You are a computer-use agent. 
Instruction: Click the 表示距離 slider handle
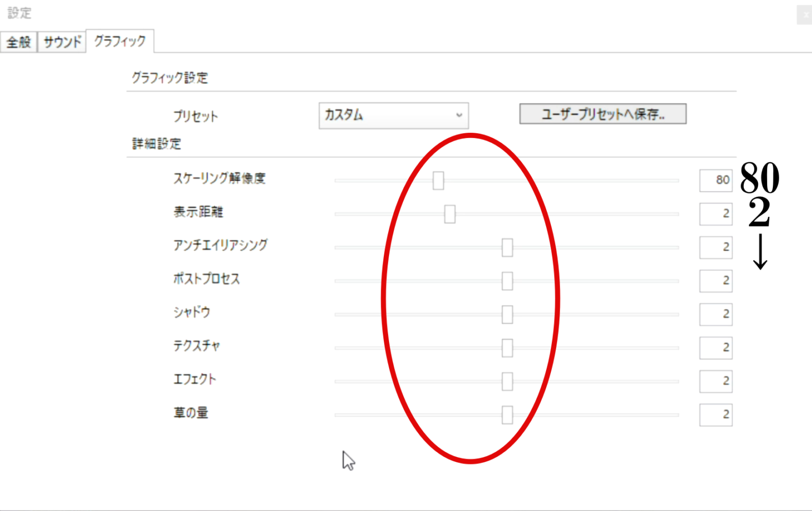click(450, 214)
